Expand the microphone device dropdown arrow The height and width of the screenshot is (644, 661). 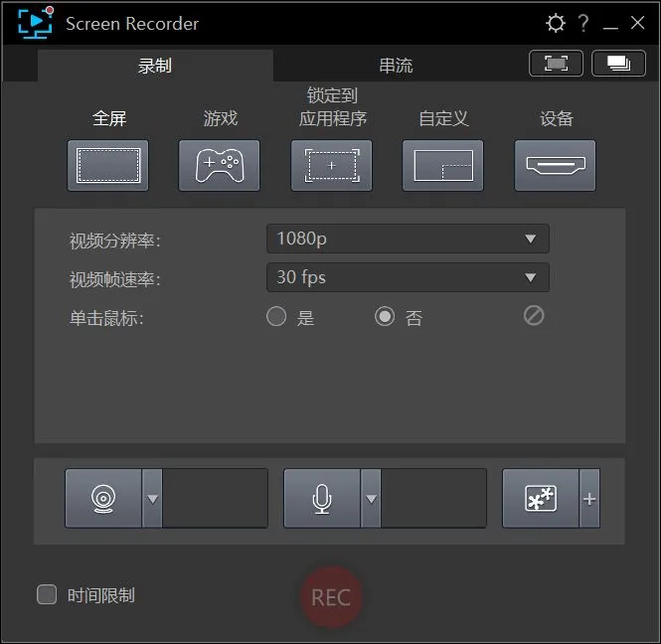[x=371, y=499]
